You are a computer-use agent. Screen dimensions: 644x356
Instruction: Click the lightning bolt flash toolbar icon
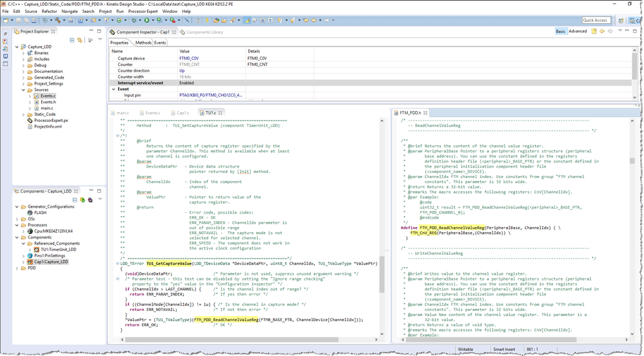[206, 20]
